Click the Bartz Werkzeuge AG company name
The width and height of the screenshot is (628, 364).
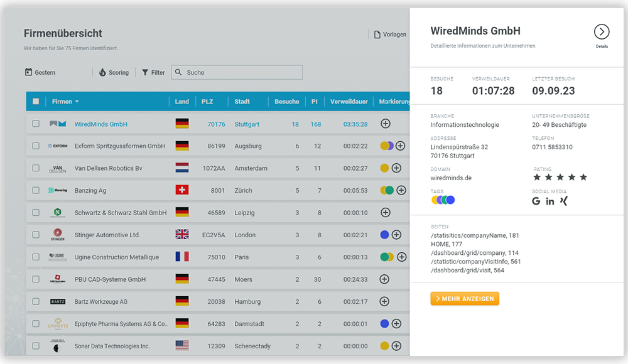tap(101, 301)
